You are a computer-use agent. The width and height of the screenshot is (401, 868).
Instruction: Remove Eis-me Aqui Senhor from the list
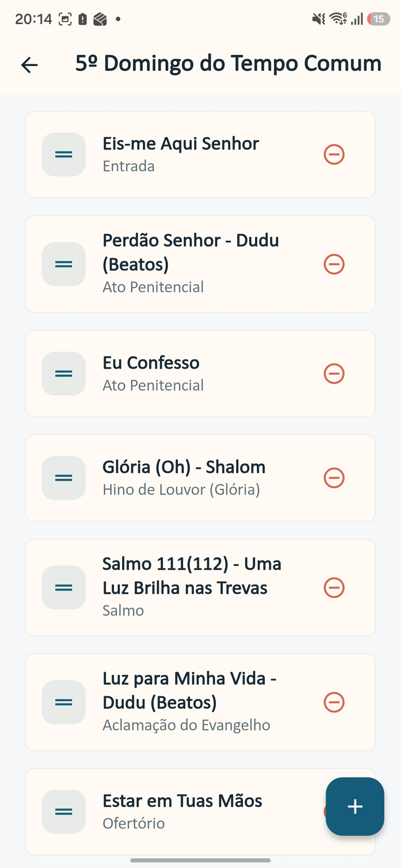pos(334,154)
